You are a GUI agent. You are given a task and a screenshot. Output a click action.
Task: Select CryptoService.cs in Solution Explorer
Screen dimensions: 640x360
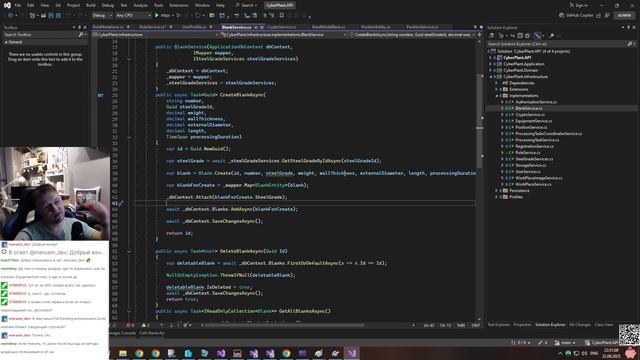[530, 115]
